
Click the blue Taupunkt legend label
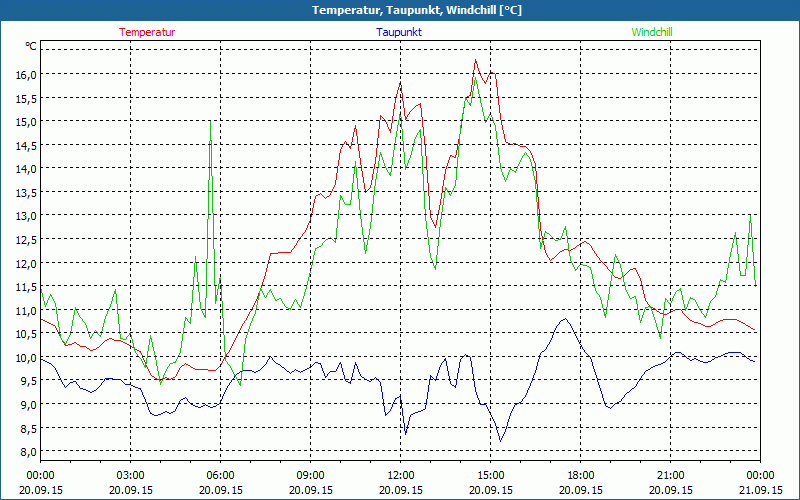click(x=399, y=32)
